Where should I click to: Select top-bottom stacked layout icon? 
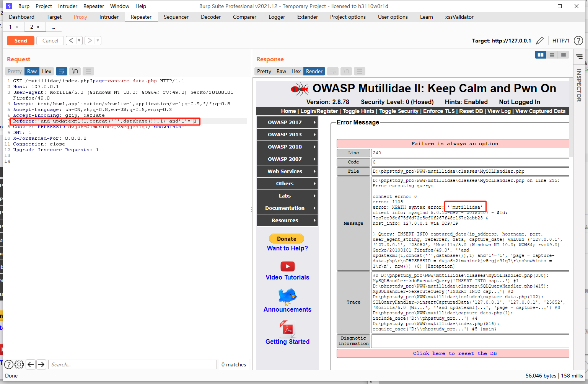(552, 55)
